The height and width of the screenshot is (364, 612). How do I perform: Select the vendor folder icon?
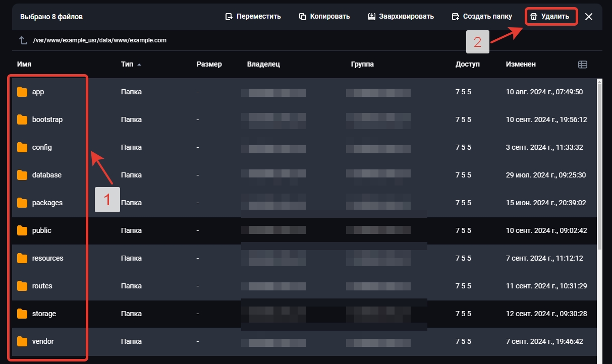22,341
